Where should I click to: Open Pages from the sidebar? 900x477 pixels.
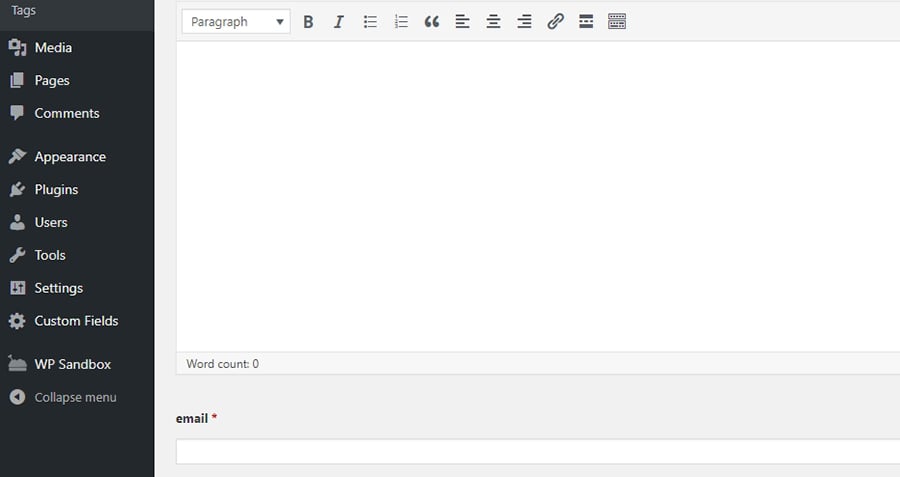click(x=77, y=80)
